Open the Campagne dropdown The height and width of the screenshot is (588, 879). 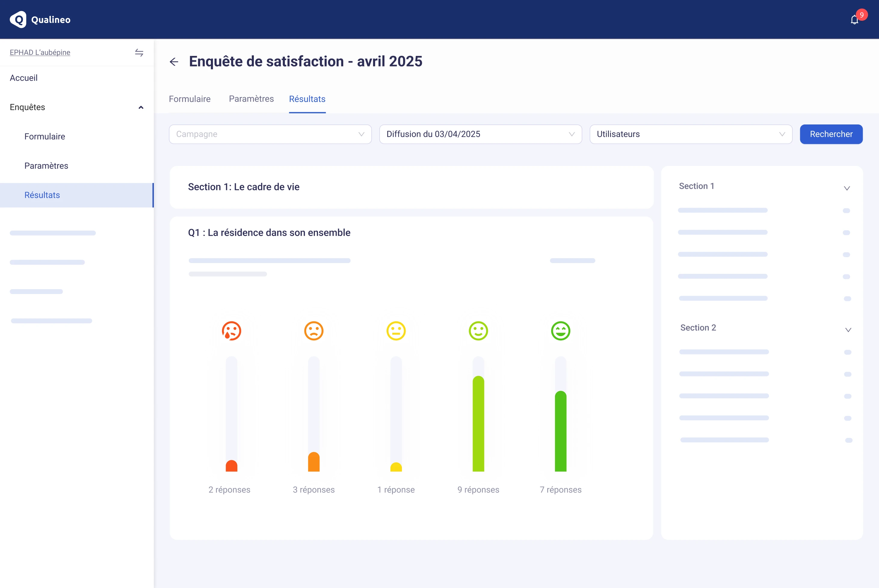[270, 134]
